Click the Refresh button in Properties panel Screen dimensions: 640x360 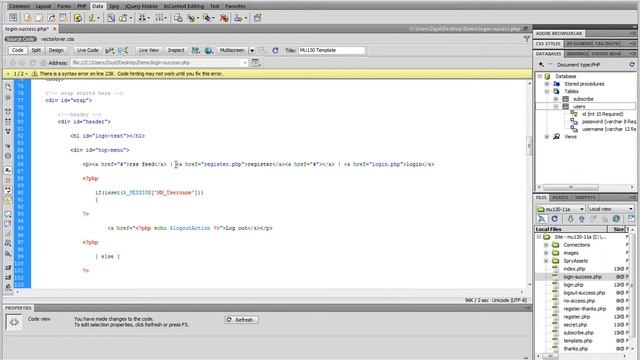pos(241,320)
